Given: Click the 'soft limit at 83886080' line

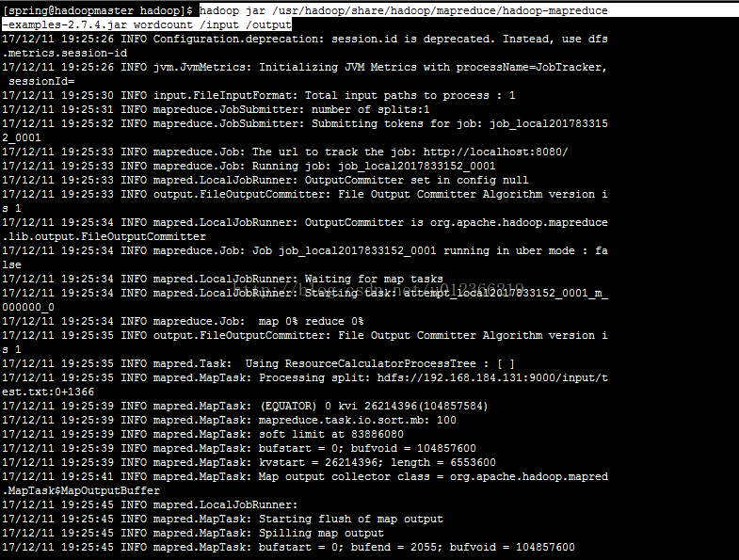Looking at the screenshot, I should 202,435.
